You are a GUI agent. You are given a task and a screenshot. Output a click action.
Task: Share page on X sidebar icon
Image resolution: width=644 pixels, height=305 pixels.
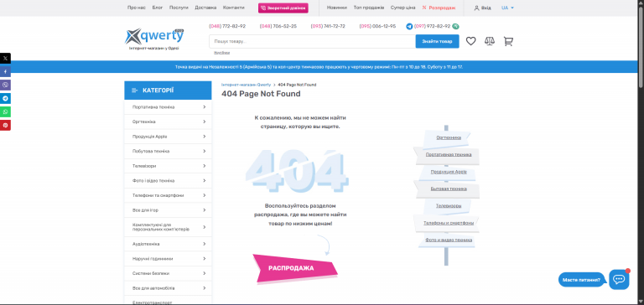[5, 59]
